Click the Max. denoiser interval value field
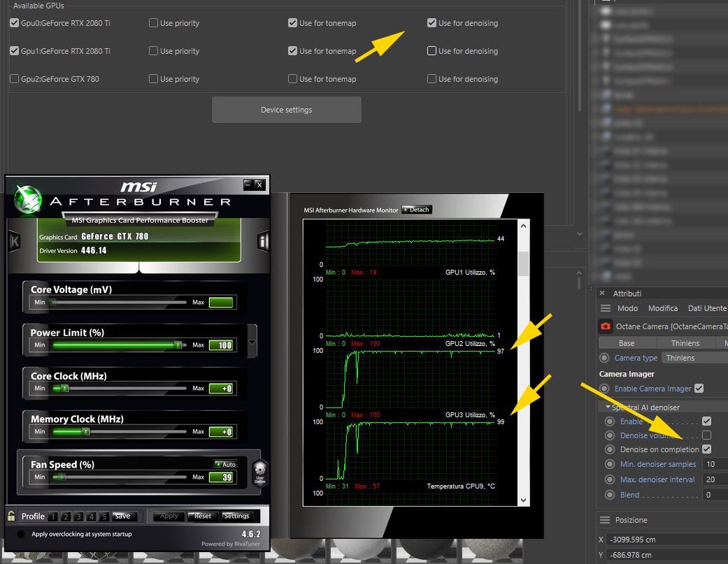This screenshot has width=728, height=564. pyautogui.click(x=715, y=479)
